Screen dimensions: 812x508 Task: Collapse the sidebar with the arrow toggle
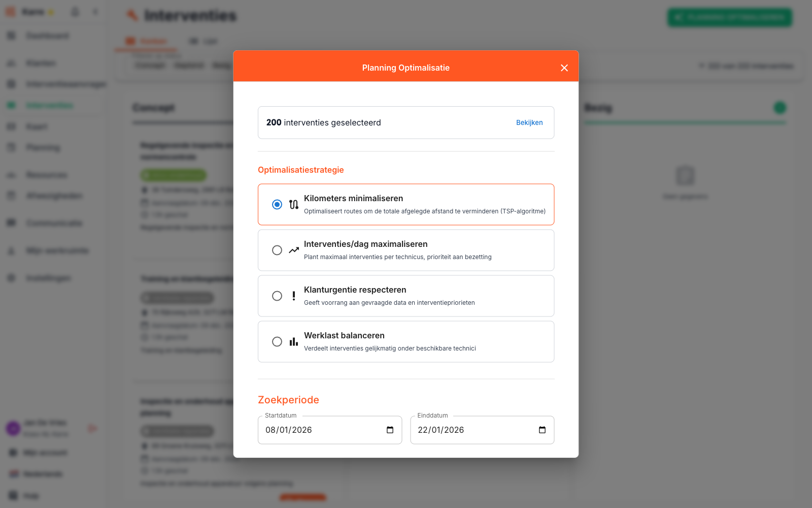[95, 11]
